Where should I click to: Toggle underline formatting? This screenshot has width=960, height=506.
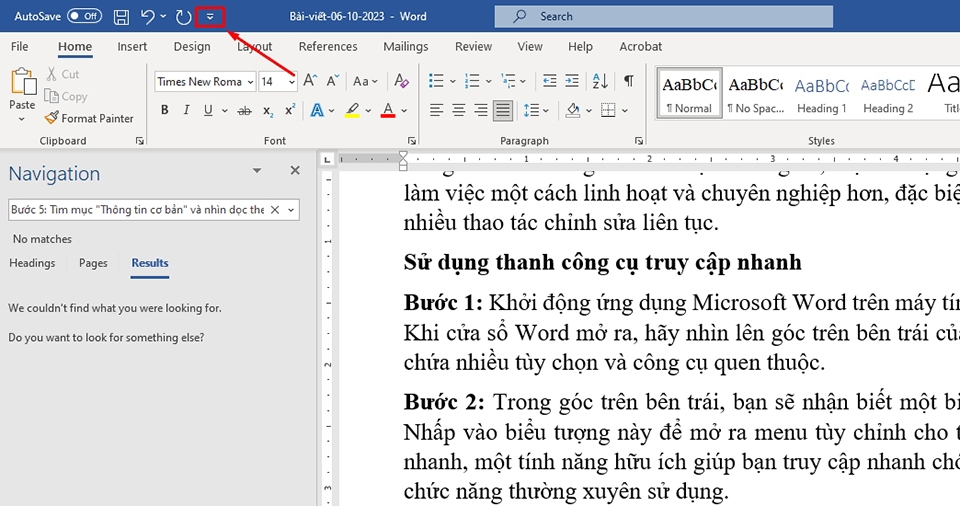coord(208,110)
